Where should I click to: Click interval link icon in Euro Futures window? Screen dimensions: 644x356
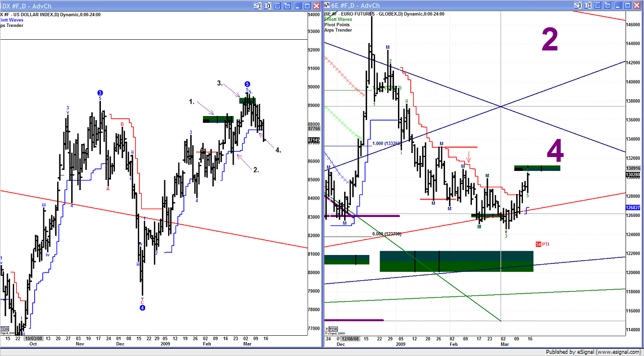pos(588,5)
